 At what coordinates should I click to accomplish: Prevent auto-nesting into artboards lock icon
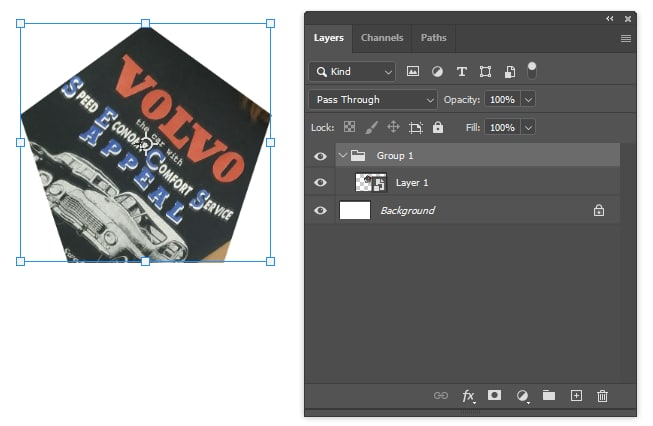(416, 127)
